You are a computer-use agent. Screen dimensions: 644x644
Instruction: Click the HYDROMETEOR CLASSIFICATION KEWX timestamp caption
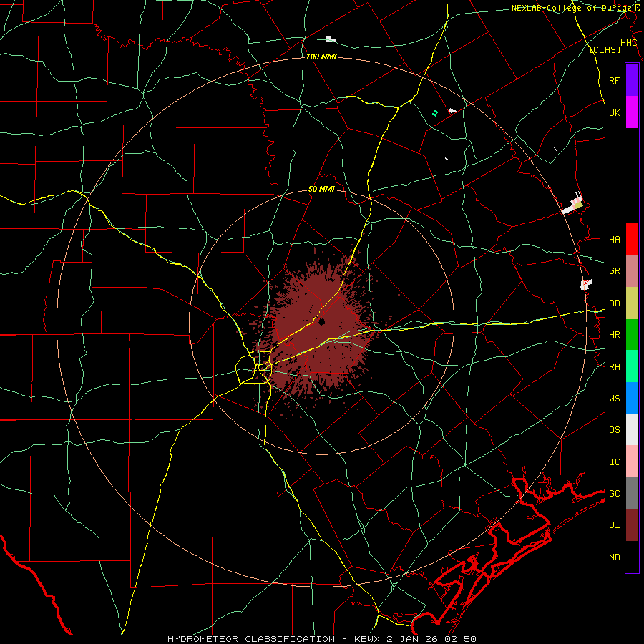pos(322,639)
